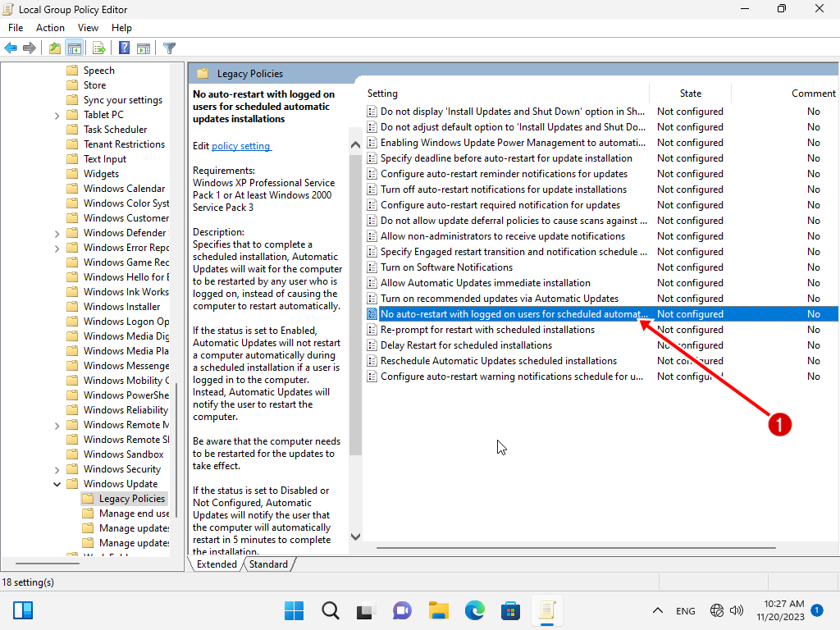The image size is (840, 630).
Task: Select 'Delay Restart for scheduled installations' policy
Action: [x=465, y=345]
